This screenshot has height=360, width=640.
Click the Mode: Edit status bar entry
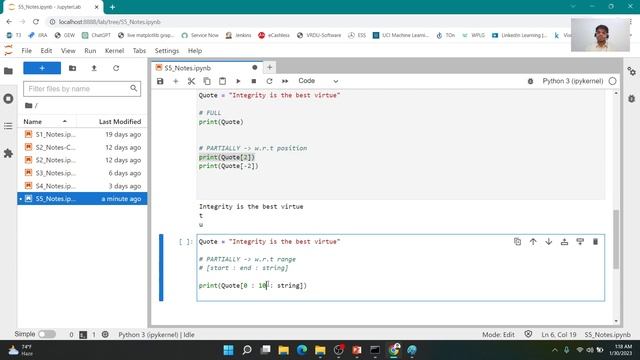pos(498,335)
